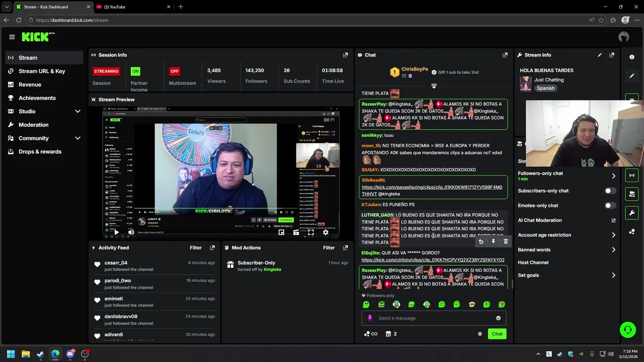Click the info icon in the right sidebar
Screen dimensions: 644x362
point(632,57)
